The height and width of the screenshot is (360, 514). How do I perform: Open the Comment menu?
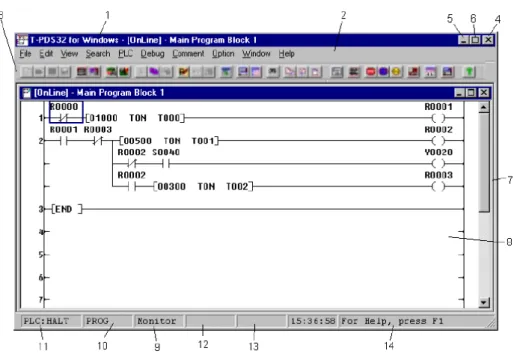tap(188, 54)
